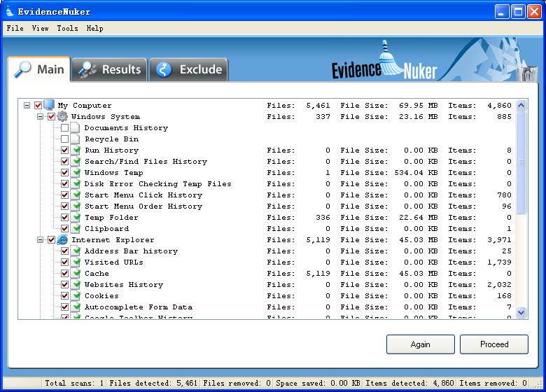Image resolution: width=546 pixels, height=392 pixels.
Task: Click the Windows System gear icon
Action: [62, 117]
